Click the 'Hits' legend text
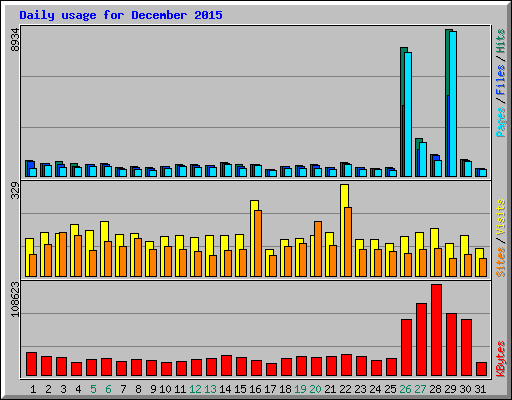Screen dimensions: 512x400 [x=501, y=41]
